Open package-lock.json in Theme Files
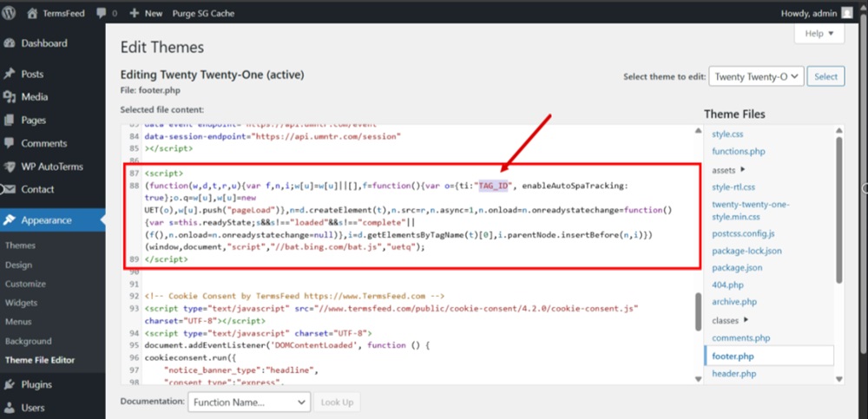Viewport: 868px width, 419px height. tap(746, 251)
